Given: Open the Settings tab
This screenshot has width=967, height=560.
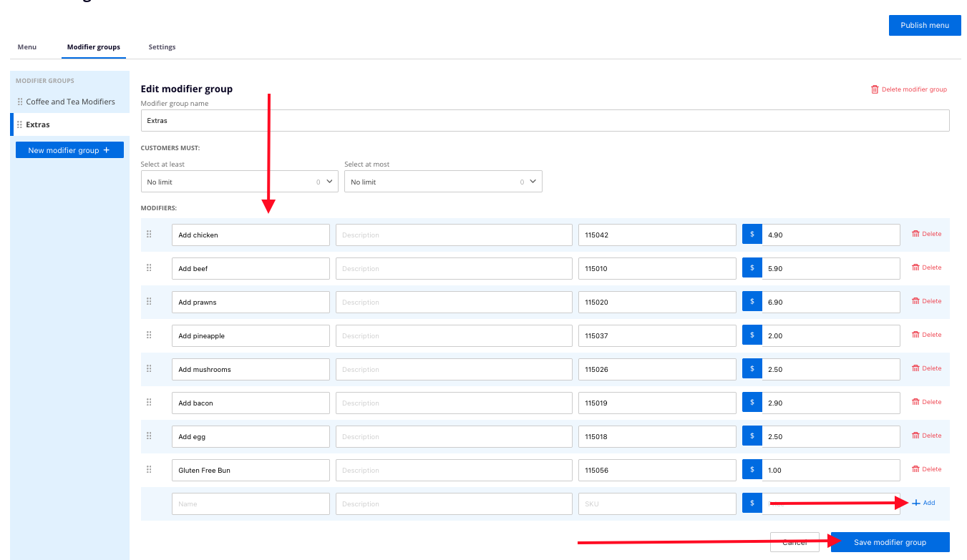Looking at the screenshot, I should point(162,47).
